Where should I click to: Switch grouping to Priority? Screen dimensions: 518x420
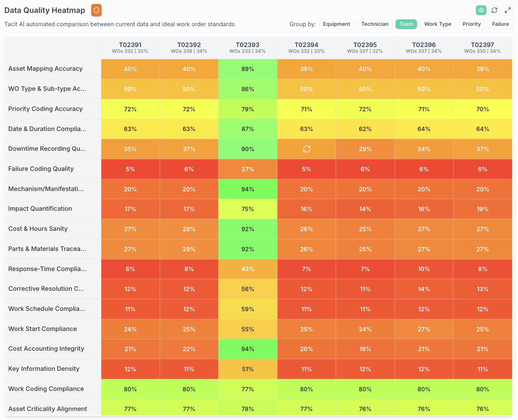471,24
